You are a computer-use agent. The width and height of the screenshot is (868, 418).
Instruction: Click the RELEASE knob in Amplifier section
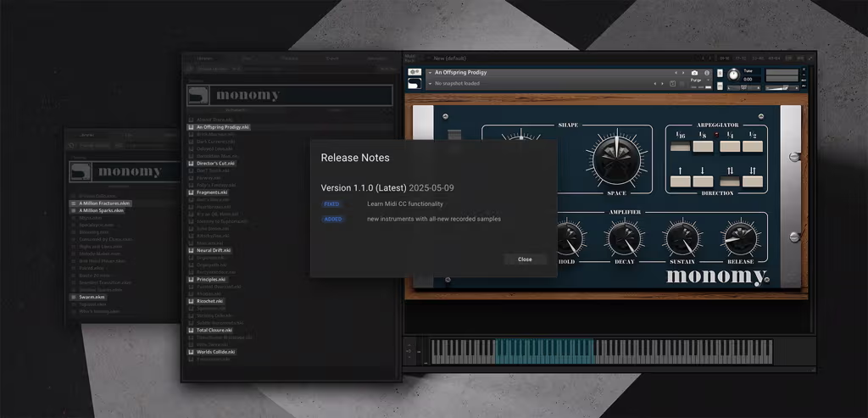coord(741,239)
